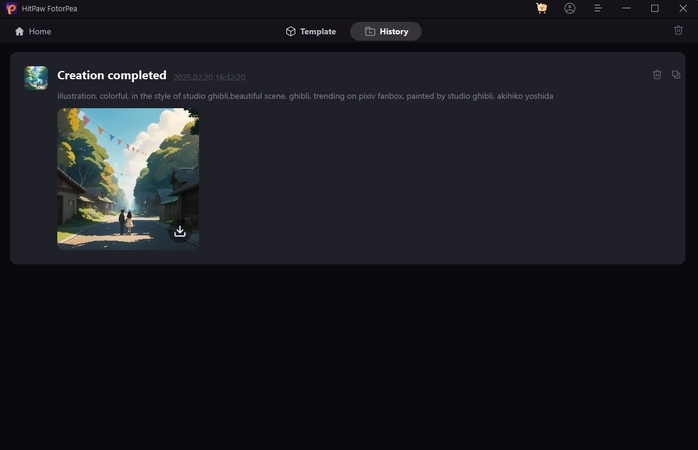This screenshot has height=450, width=698.
Task: Click the prompt text starting 'illustration, colorful'
Action: click(x=305, y=96)
